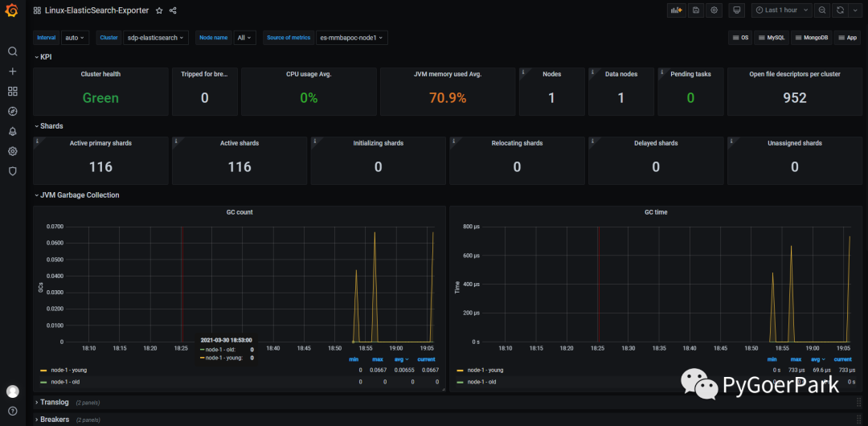Sort GC count legend by current column
The height and width of the screenshot is (426, 868).
click(426, 359)
